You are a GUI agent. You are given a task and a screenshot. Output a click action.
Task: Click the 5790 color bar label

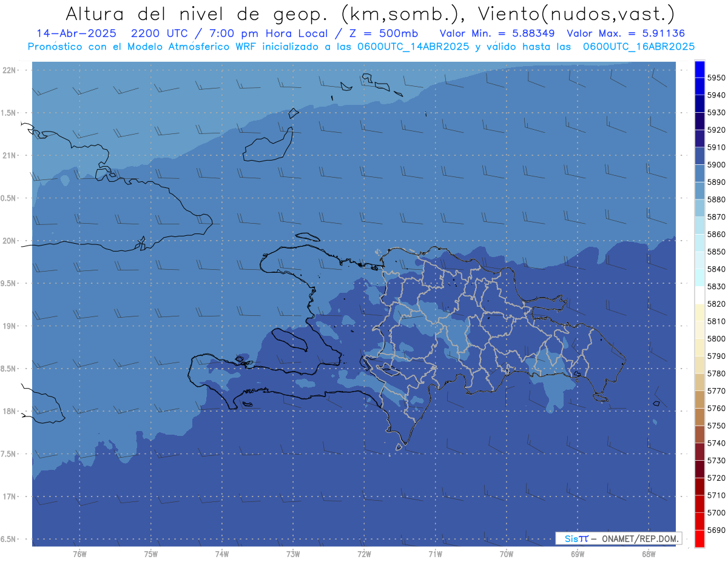pyautogui.click(x=716, y=356)
